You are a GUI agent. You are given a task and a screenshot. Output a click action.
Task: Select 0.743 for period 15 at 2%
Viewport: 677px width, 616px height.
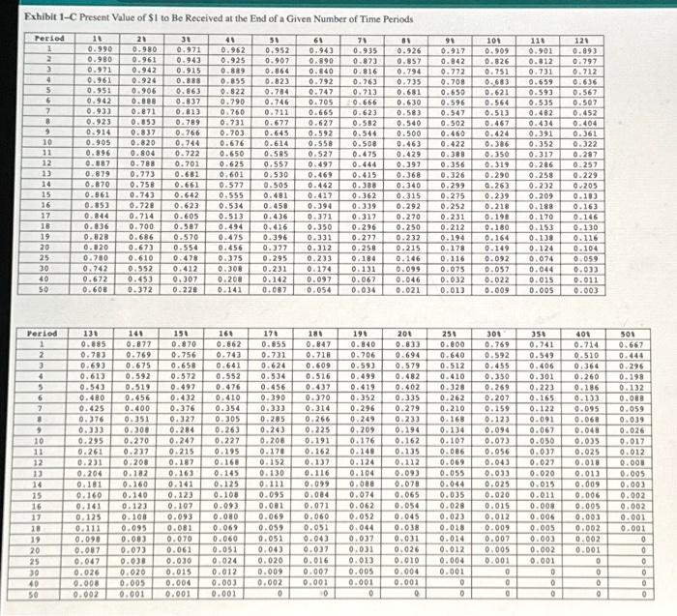(x=142, y=195)
